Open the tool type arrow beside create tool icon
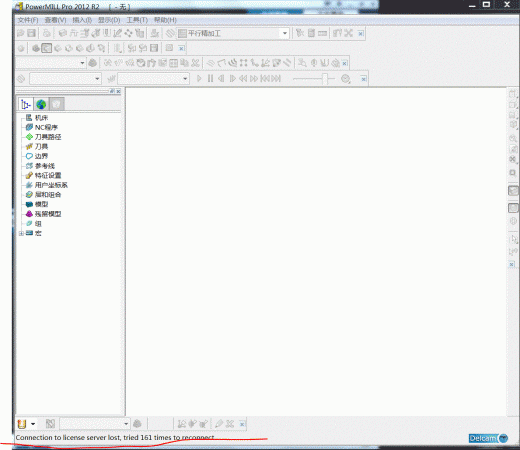The height and width of the screenshot is (450, 520). [33, 424]
